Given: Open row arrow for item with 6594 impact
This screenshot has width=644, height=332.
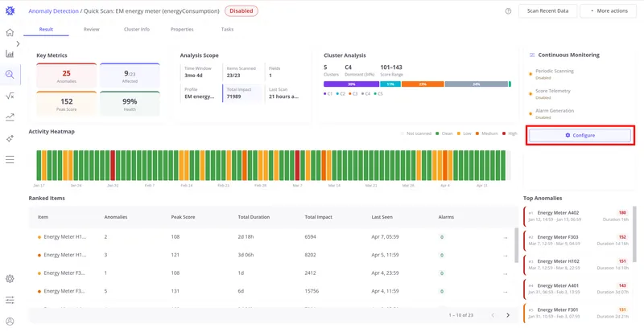Looking at the screenshot, I should tap(506, 238).
